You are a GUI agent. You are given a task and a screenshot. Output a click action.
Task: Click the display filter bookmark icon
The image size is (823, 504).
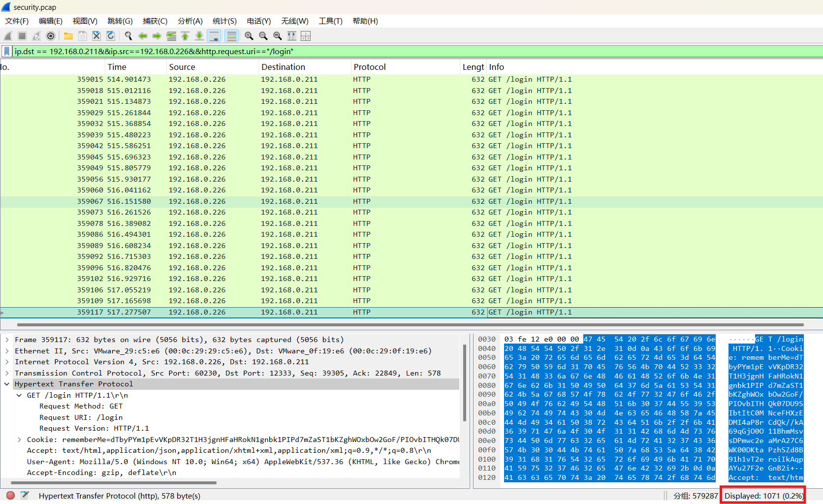(x=7, y=51)
